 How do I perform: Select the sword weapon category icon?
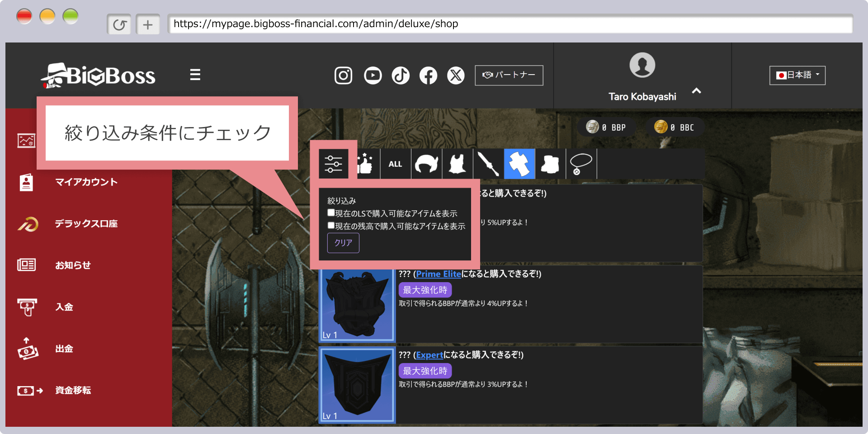tap(488, 164)
